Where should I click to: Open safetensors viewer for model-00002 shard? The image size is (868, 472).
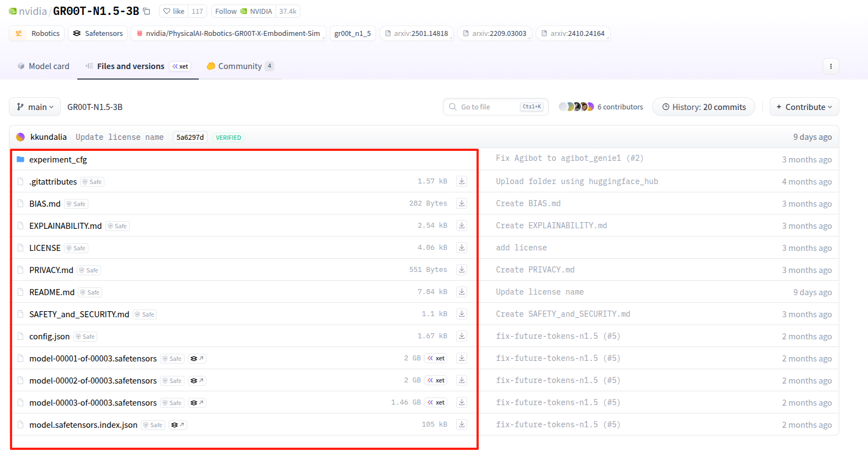coord(197,381)
